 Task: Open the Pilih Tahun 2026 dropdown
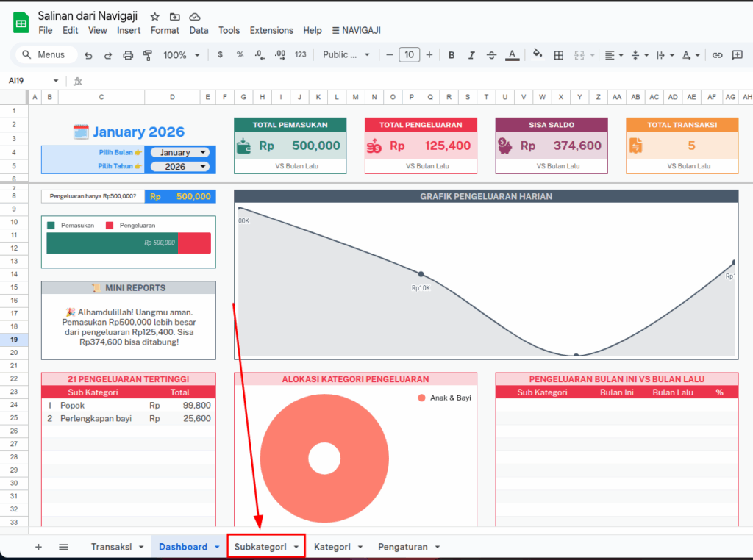tap(179, 167)
